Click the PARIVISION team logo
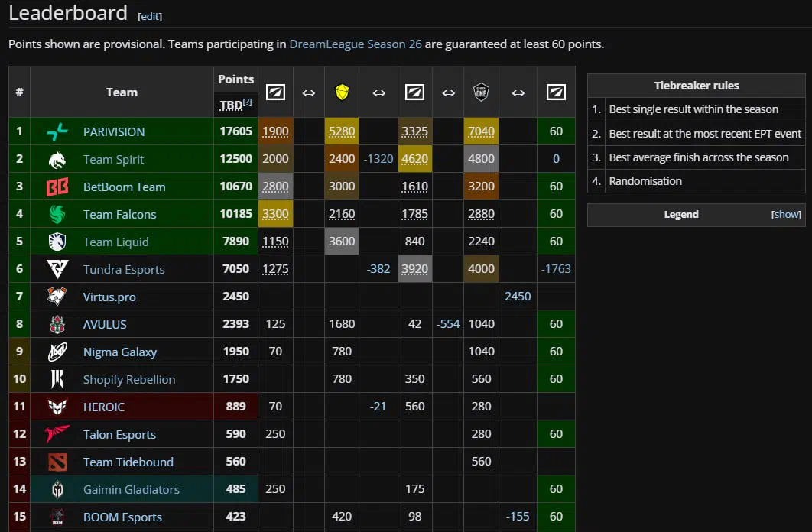 click(x=57, y=131)
